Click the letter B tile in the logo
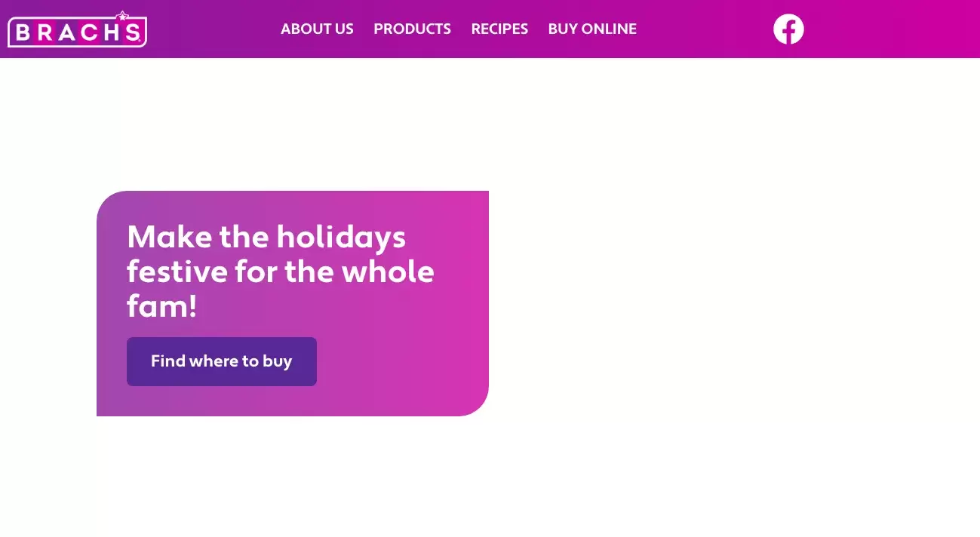The height and width of the screenshot is (537, 980). pos(24,32)
